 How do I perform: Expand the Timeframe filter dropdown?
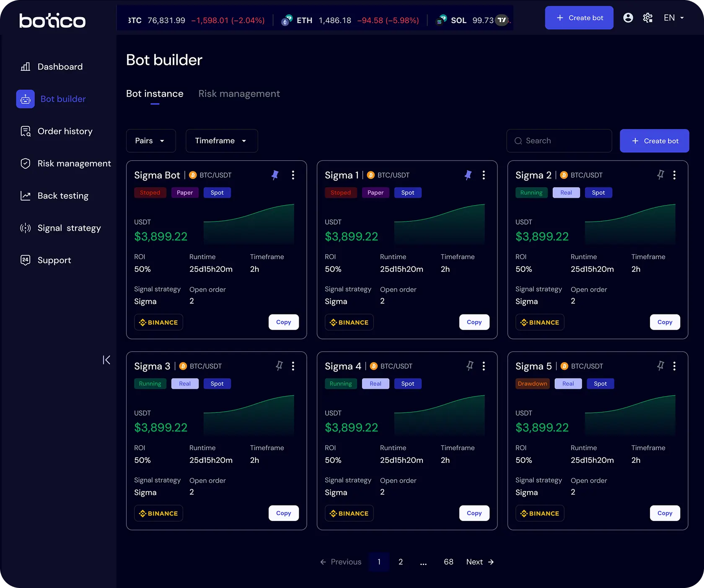pyautogui.click(x=221, y=141)
